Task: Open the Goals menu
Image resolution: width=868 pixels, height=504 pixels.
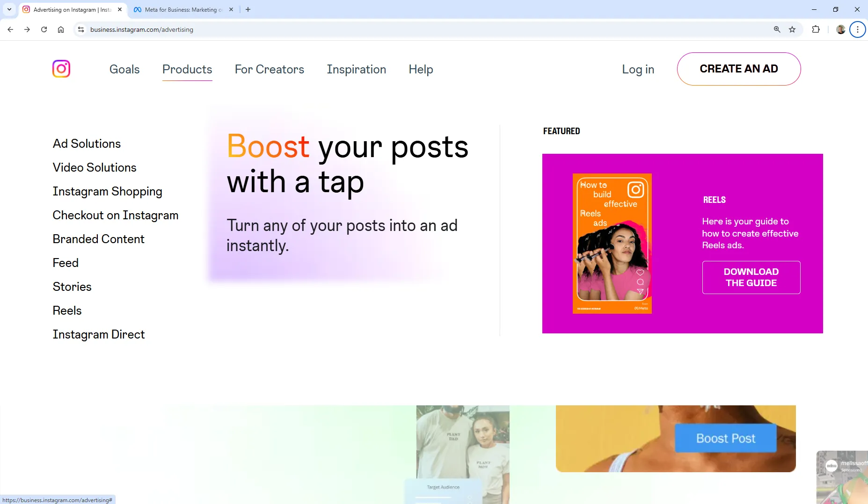Action: coord(124,69)
